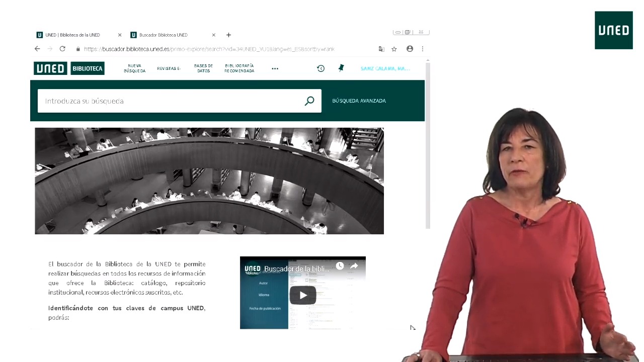The width and height of the screenshot is (644, 362).
Task: Click the page vertical scrollbar
Action: [428, 145]
